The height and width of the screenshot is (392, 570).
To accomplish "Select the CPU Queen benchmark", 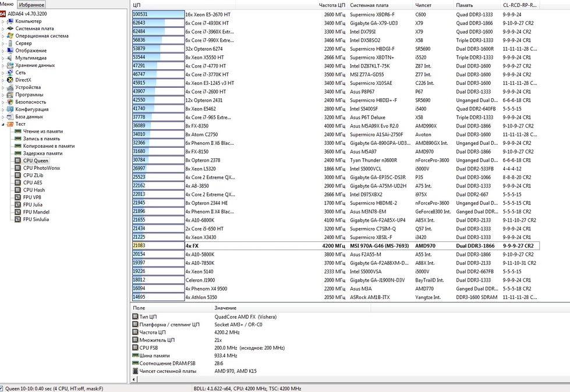I will [36, 161].
